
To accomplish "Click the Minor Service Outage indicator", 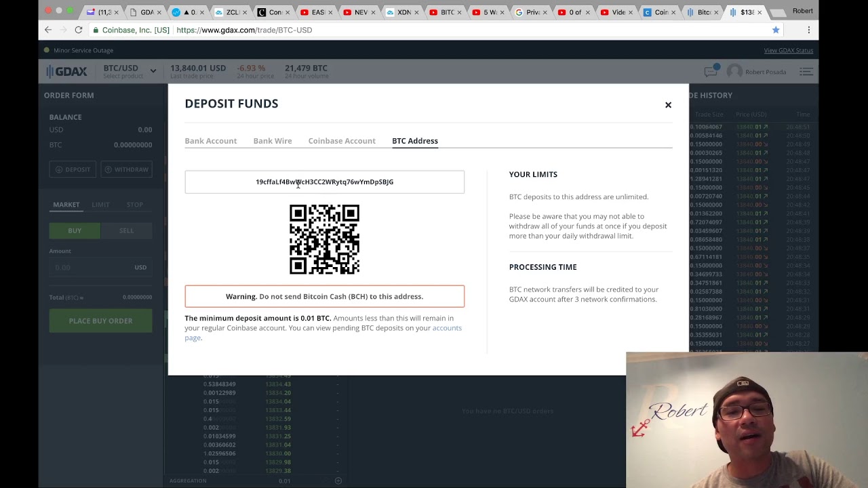I will 79,50.
